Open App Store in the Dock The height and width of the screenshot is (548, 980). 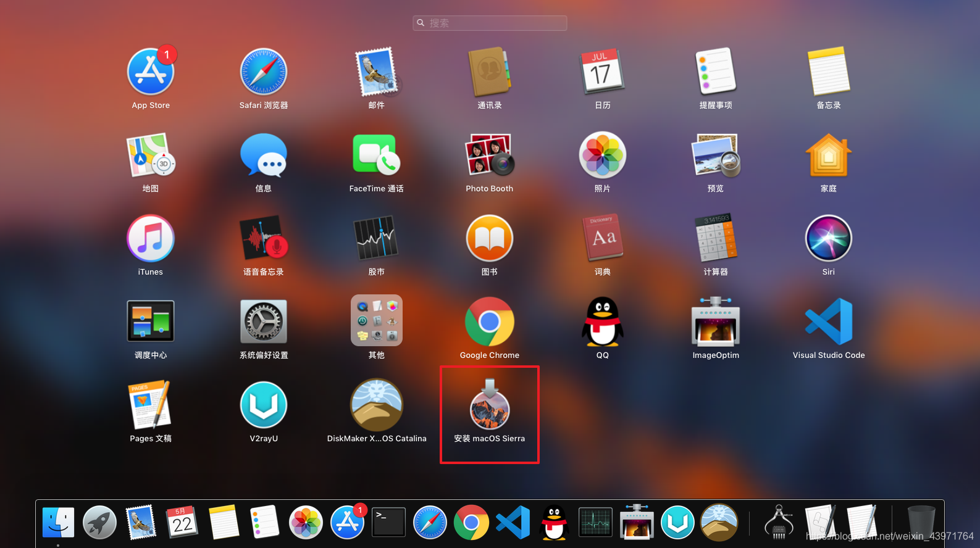(348, 523)
